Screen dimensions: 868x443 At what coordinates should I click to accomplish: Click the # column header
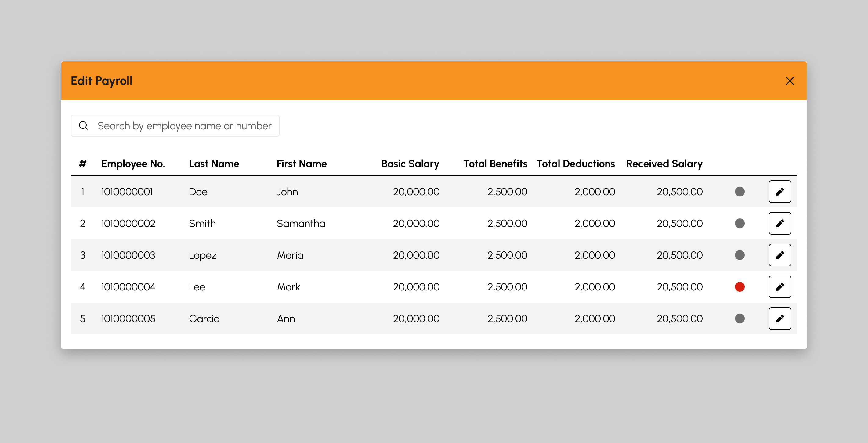click(82, 164)
